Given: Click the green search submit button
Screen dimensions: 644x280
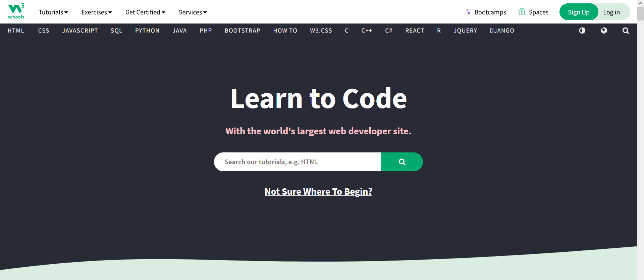Looking at the screenshot, I should (x=402, y=162).
